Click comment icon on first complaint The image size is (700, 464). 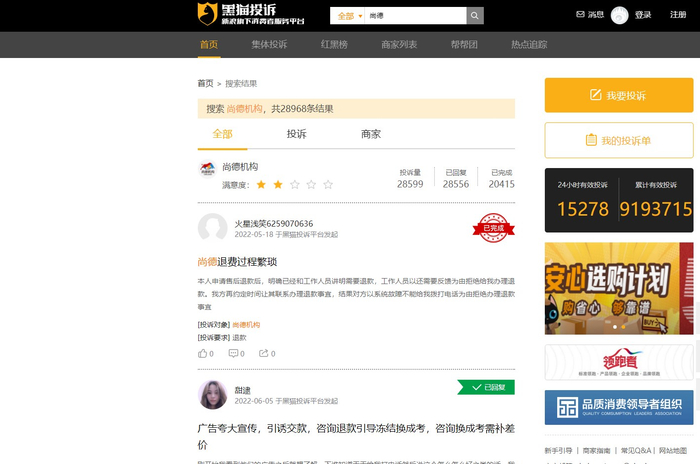(233, 353)
